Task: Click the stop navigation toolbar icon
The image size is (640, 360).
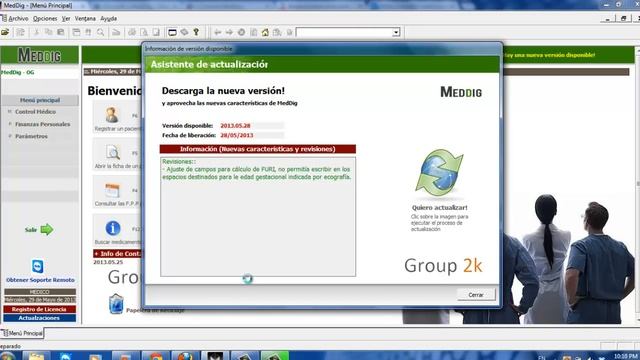Action: coord(241,32)
